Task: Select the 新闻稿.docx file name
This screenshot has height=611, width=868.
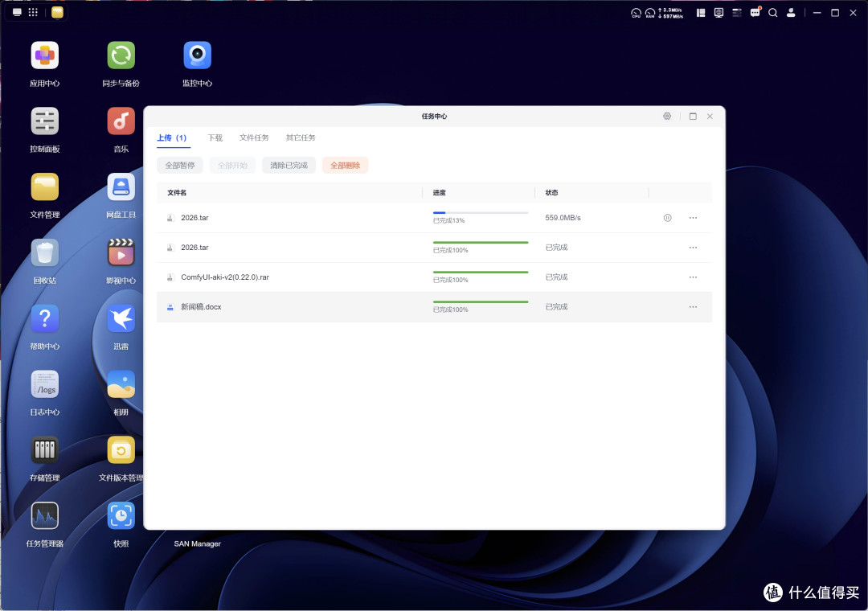Action: tap(201, 307)
